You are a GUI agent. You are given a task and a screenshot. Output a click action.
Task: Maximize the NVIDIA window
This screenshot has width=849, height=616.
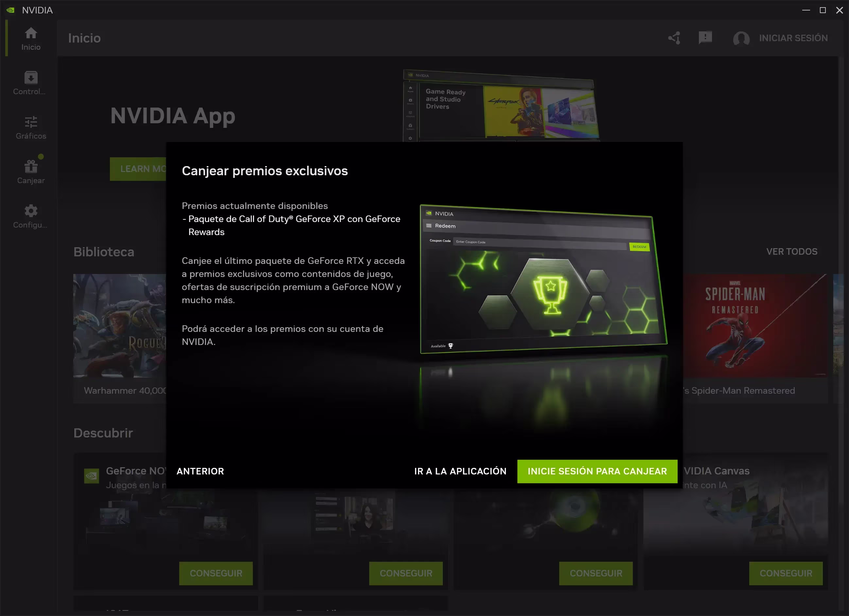click(x=823, y=10)
